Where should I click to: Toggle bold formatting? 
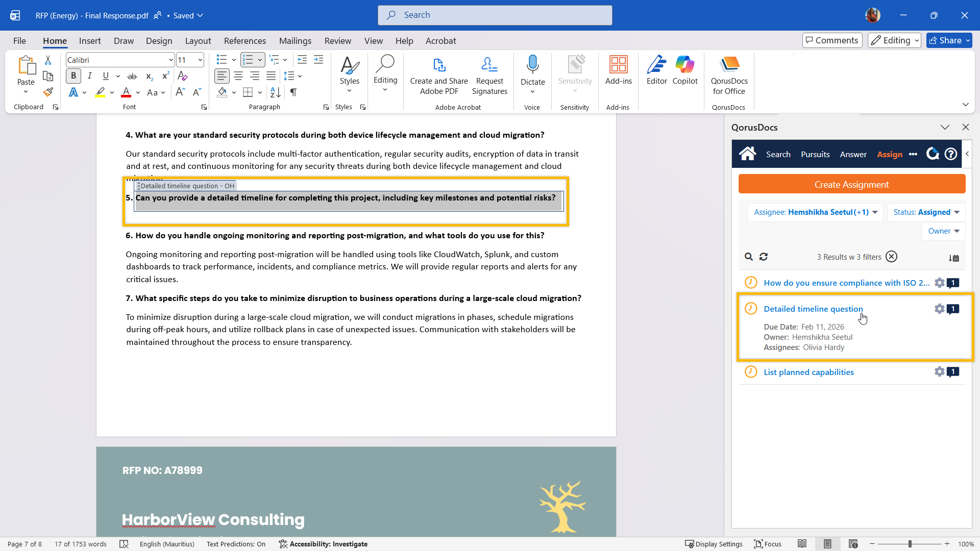pyautogui.click(x=73, y=76)
